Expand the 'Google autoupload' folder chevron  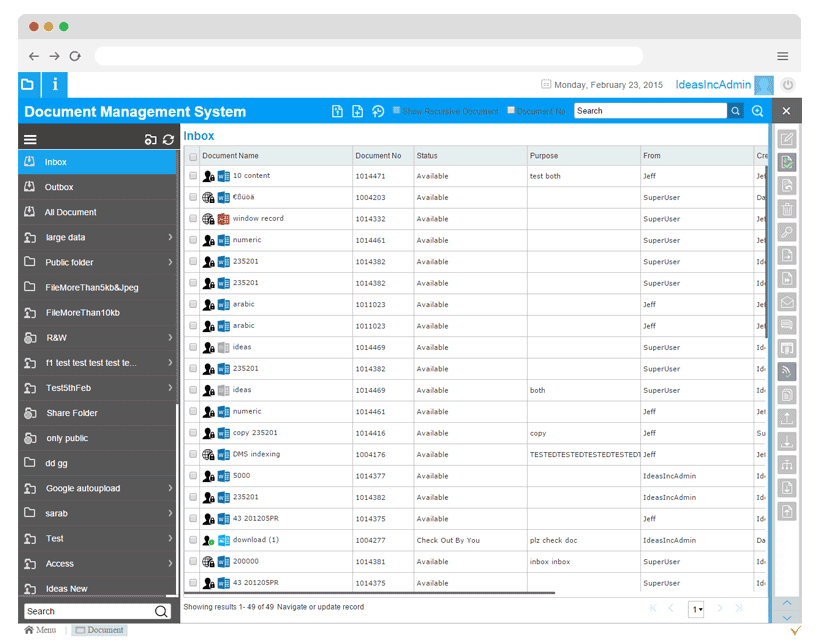coord(170,488)
